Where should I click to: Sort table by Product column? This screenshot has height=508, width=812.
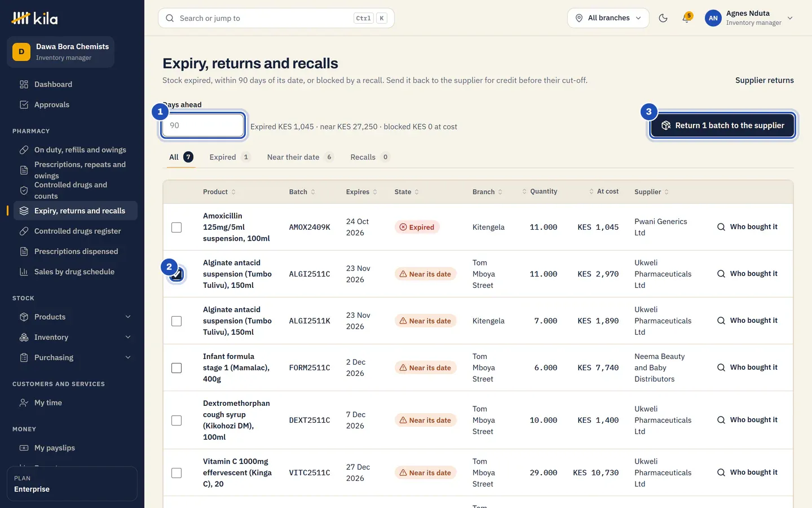pos(219,192)
